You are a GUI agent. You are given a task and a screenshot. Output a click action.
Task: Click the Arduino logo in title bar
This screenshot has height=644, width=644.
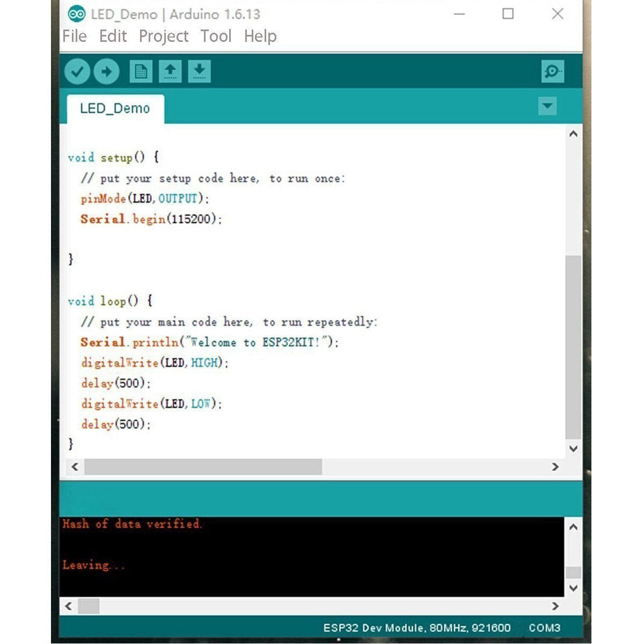77,14
